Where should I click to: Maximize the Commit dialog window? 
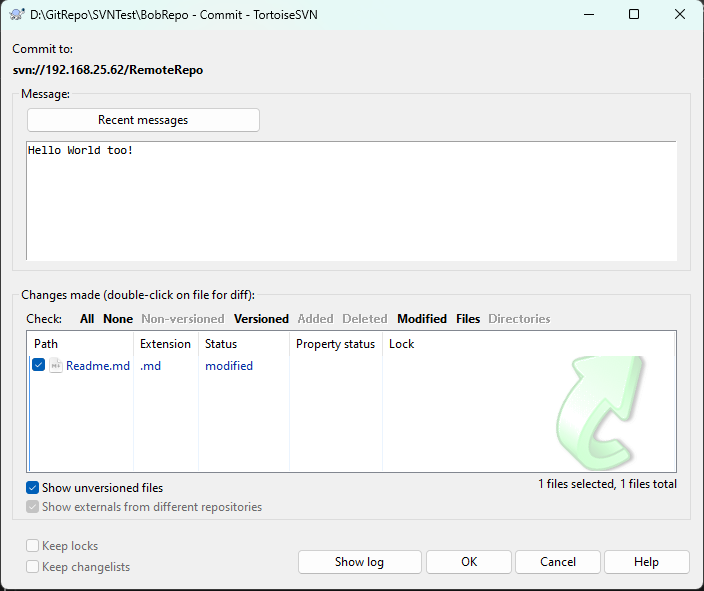click(x=634, y=14)
